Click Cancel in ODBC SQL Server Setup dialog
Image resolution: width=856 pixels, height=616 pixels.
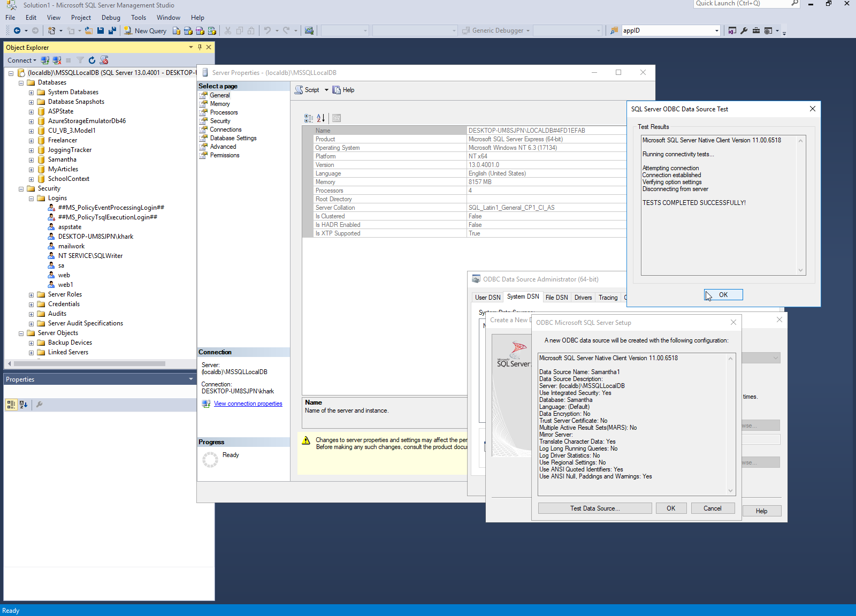pyautogui.click(x=713, y=508)
